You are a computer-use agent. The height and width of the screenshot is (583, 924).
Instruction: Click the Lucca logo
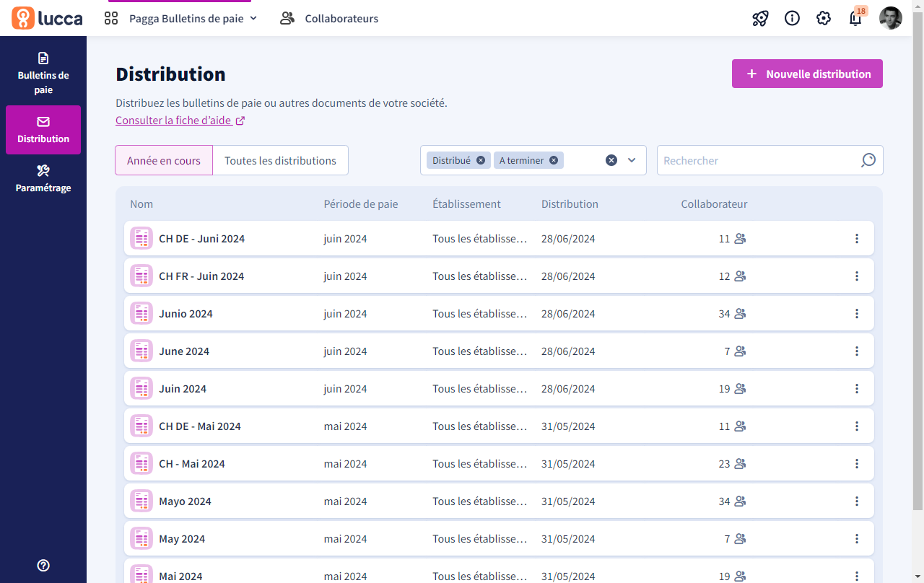tap(47, 19)
